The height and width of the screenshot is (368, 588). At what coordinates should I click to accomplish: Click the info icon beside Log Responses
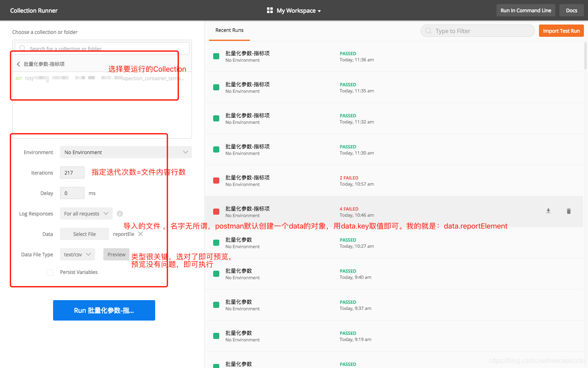click(119, 213)
